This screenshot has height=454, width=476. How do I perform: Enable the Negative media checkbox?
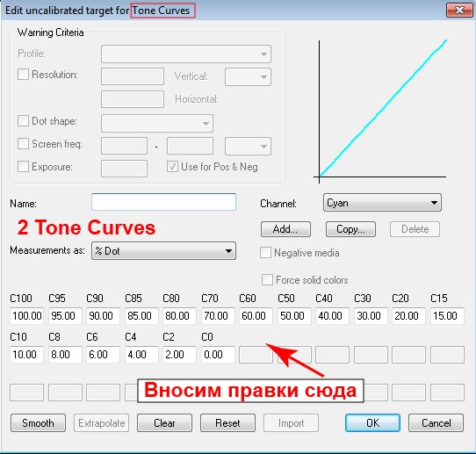(265, 253)
